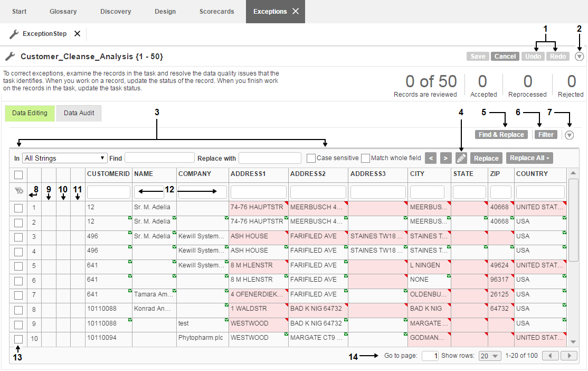Toggle Match whole field checkbox
The image size is (588, 371).
(x=365, y=158)
